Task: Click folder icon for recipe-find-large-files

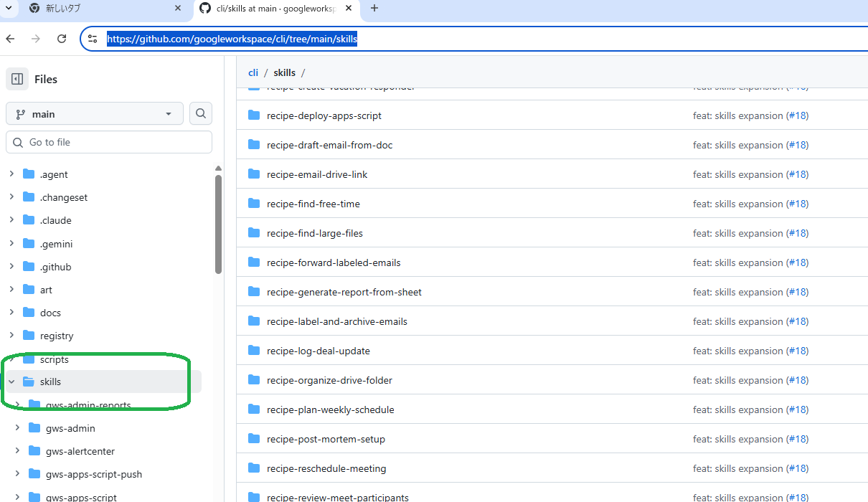Action: tap(253, 233)
